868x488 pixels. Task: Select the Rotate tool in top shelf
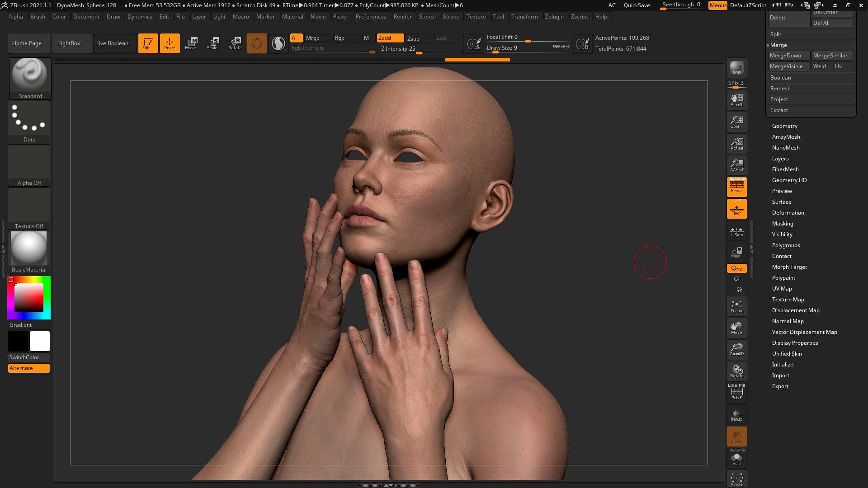pos(235,43)
